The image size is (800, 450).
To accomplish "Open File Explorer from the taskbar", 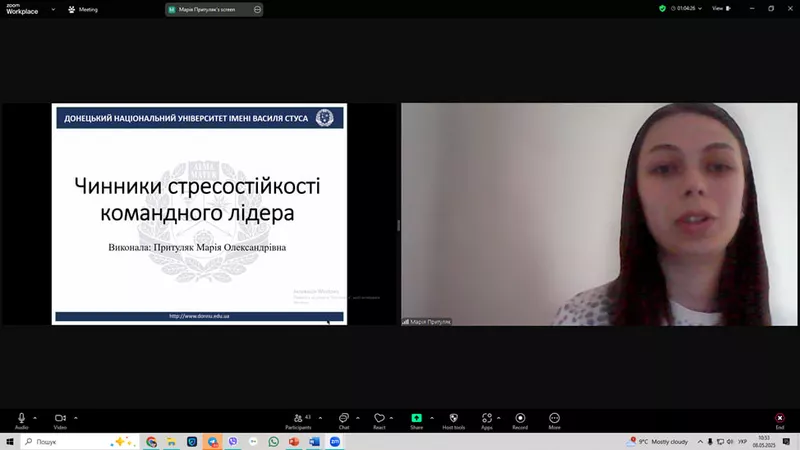I will [x=171, y=442].
